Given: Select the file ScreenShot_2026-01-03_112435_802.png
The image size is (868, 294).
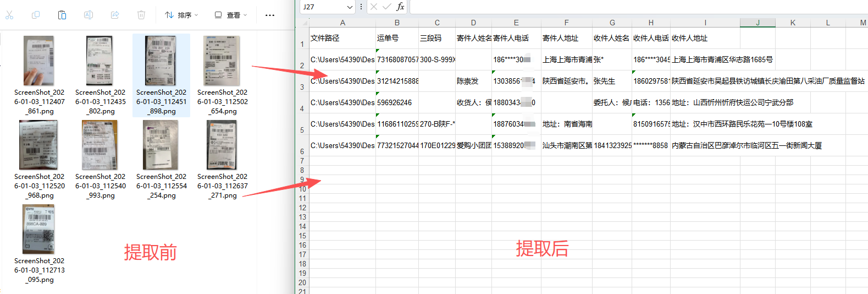Looking at the screenshot, I should pyautogui.click(x=101, y=76).
